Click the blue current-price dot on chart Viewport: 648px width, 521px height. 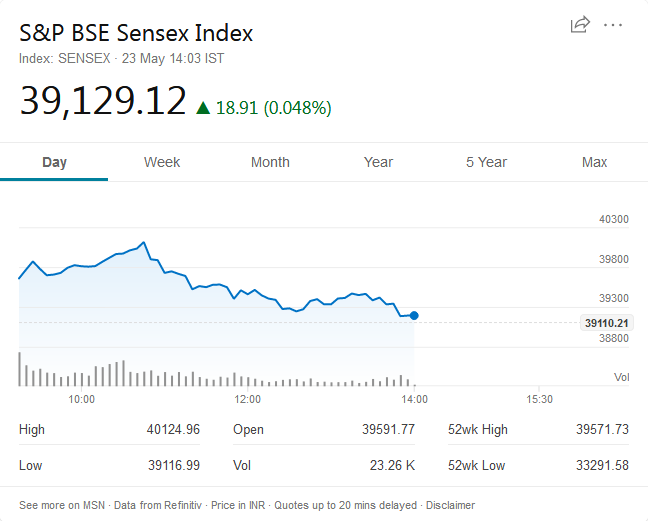coord(414,315)
